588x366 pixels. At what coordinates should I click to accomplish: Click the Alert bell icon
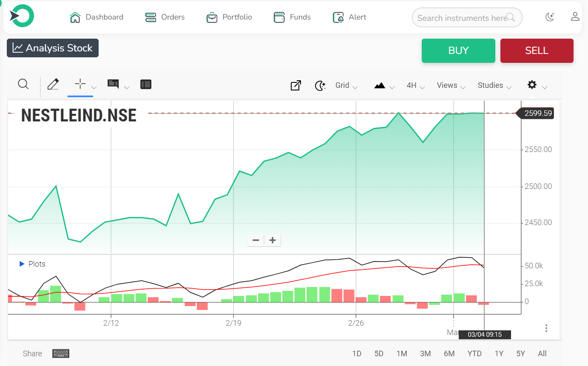pyautogui.click(x=338, y=17)
